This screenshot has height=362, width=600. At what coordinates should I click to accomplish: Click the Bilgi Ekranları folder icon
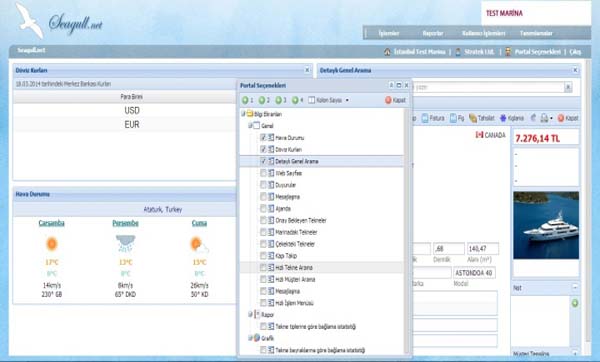[250, 114]
